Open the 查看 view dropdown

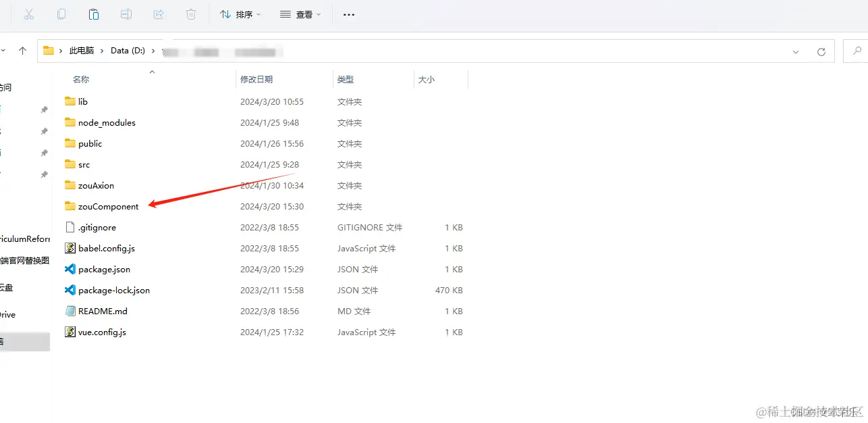299,14
